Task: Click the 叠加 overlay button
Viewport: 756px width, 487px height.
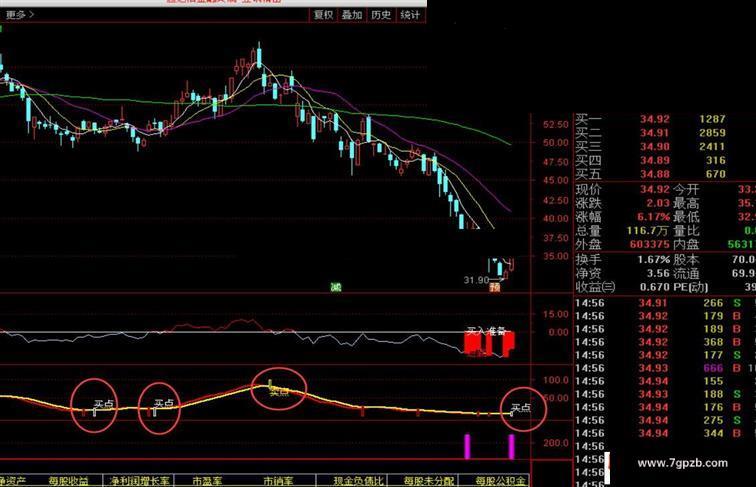Action: click(352, 15)
